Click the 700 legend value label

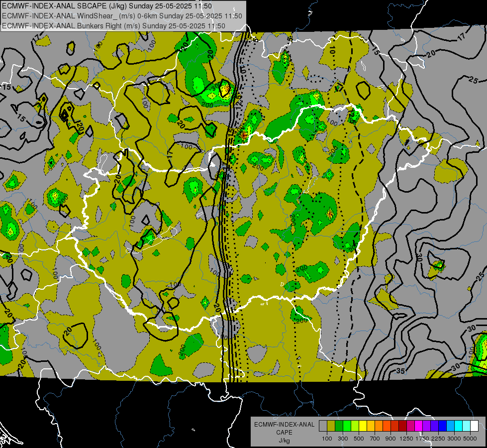pos(375,439)
